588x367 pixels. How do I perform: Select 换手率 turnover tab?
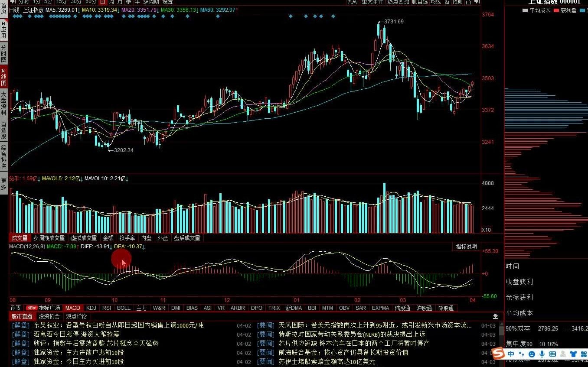(127, 238)
